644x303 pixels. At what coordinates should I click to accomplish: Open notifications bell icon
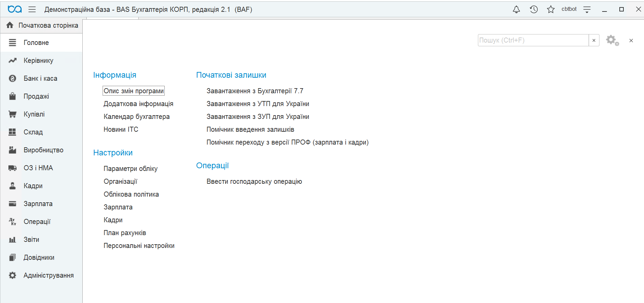[516, 9]
